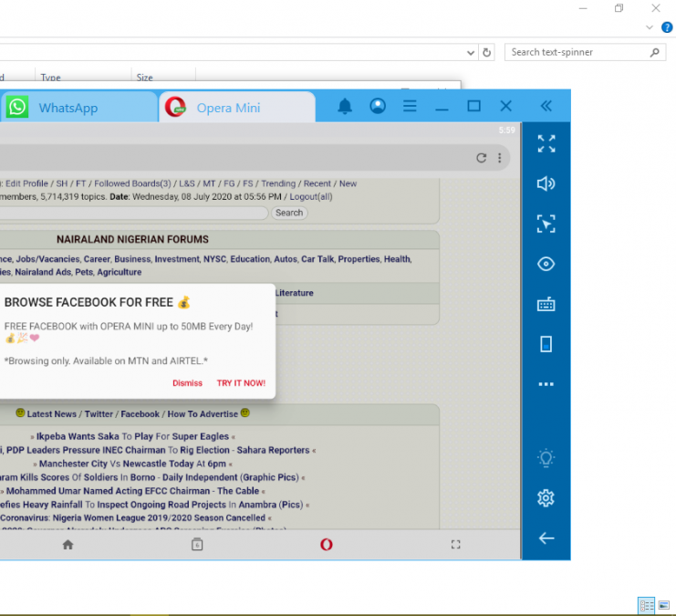Dismiss the free Facebook popup

tap(187, 383)
